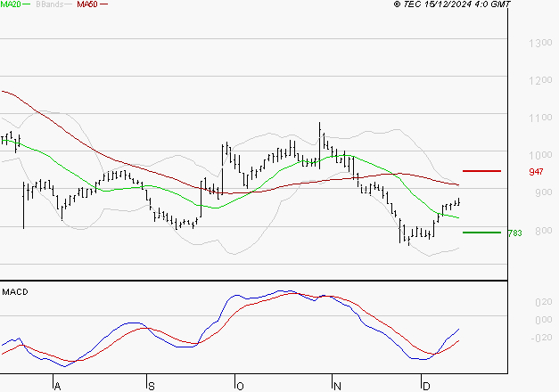The height and width of the screenshot is (392, 559).
Task: Click the MA60 legend label
Action: (x=87, y=4)
